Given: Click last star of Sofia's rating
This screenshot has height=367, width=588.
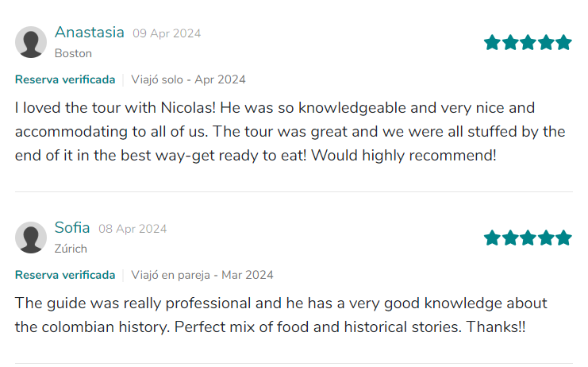Looking at the screenshot, I should pos(563,238).
